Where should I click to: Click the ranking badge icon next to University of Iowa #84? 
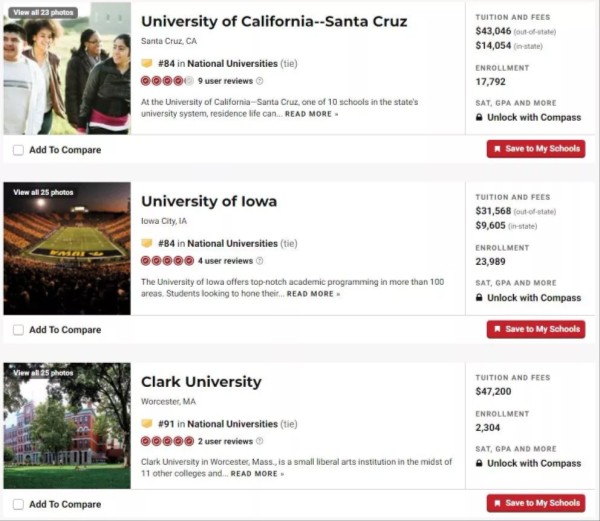(x=147, y=243)
